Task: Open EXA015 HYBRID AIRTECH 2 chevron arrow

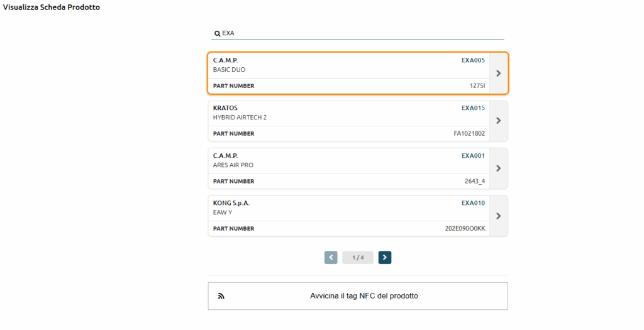Action: click(x=499, y=121)
